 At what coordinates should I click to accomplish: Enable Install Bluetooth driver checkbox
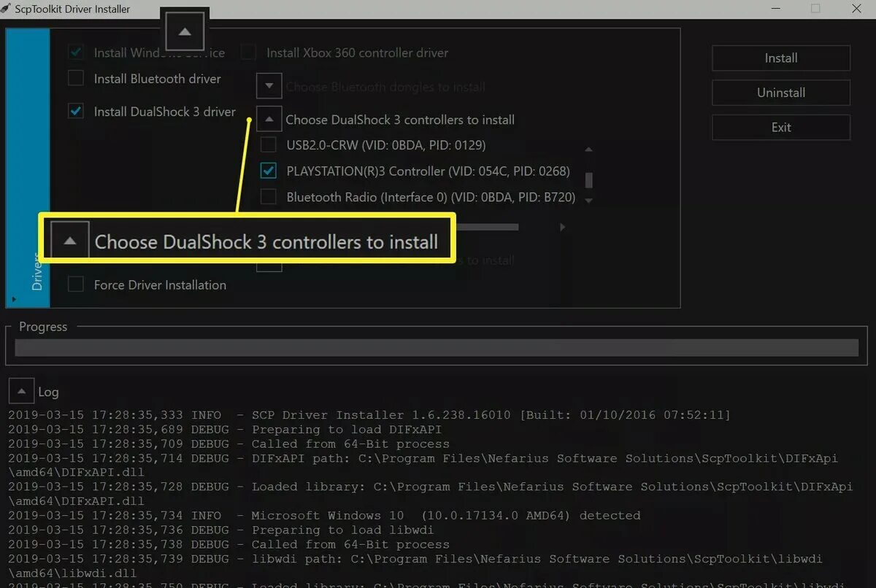[76, 78]
